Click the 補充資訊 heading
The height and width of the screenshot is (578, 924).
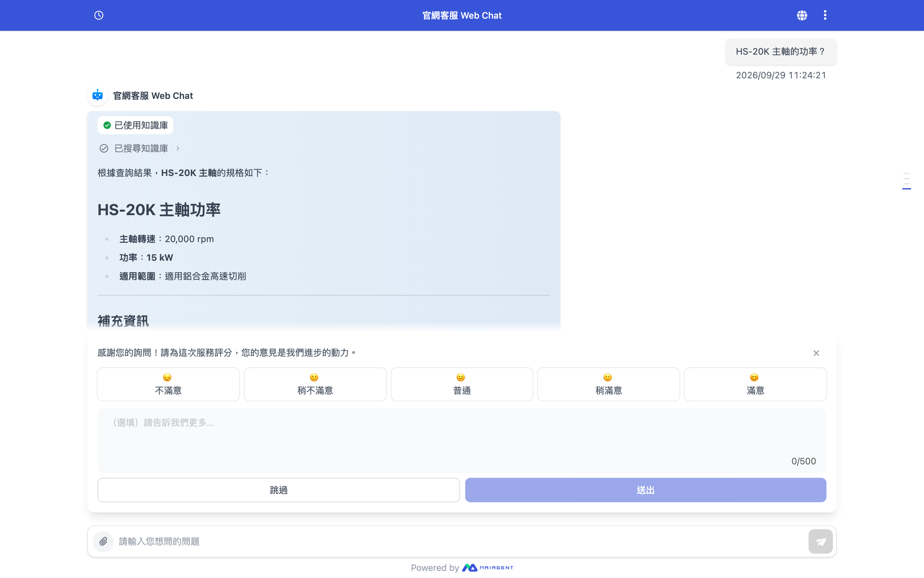123,321
